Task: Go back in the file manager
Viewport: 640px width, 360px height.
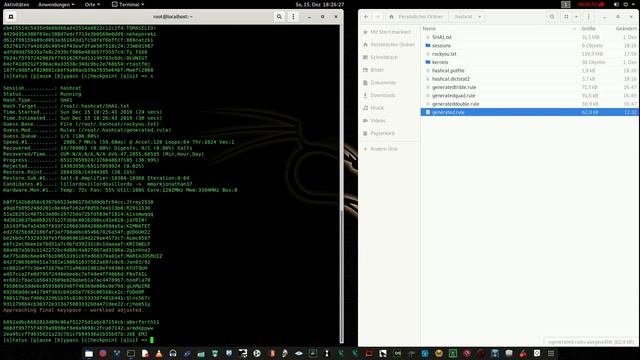Action: coord(366,17)
